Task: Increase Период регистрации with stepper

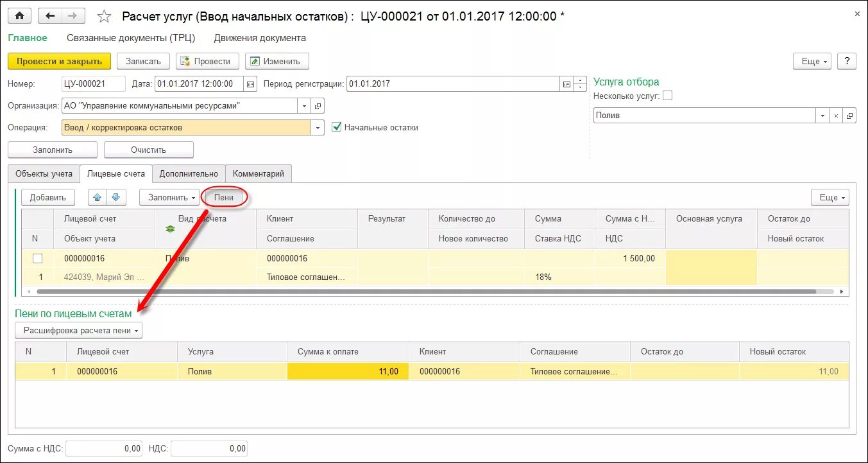Action: 580,80
